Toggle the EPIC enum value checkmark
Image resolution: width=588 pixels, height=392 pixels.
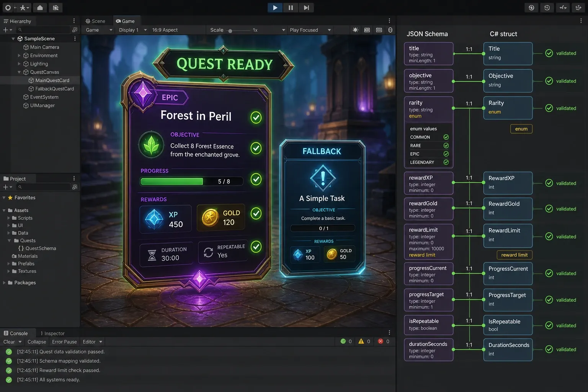pyautogui.click(x=446, y=154)
